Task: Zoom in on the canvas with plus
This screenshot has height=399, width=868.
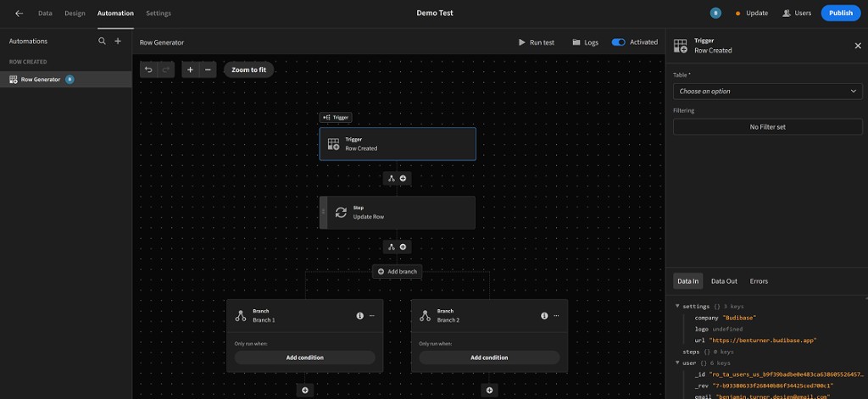Action: pyautogui.click(x=191, y=69)
